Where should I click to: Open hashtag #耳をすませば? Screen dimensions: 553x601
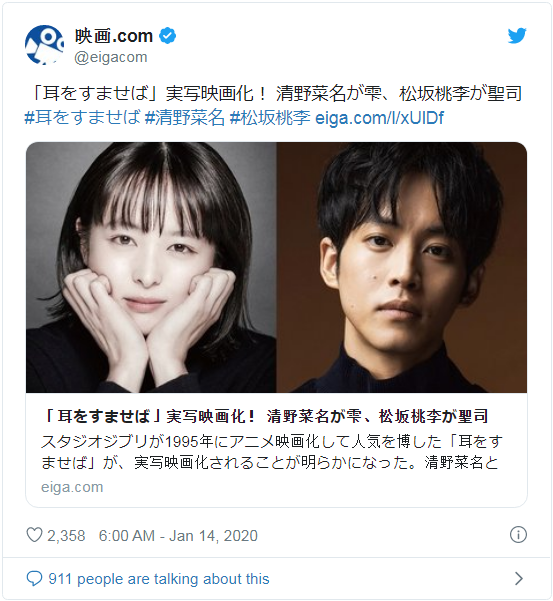pyautogui.click(x=82, y=118)
